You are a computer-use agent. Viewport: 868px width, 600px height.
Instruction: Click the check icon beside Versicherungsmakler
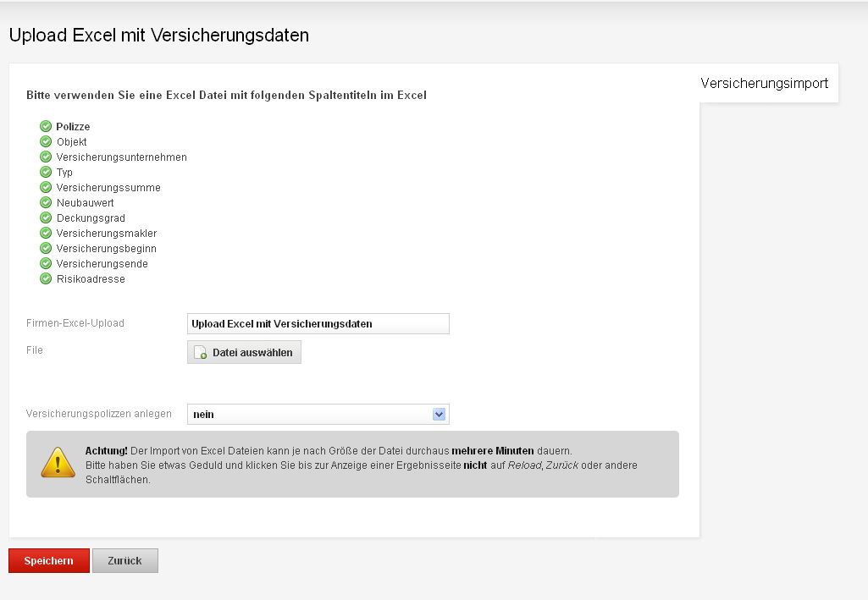click(46, 234)
